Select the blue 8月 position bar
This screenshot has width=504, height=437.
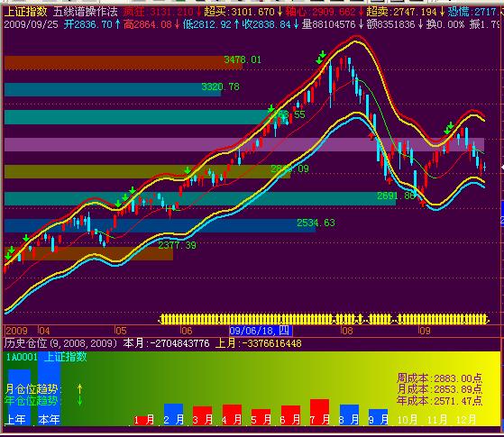pyautogui.click(x=349, y=414)
